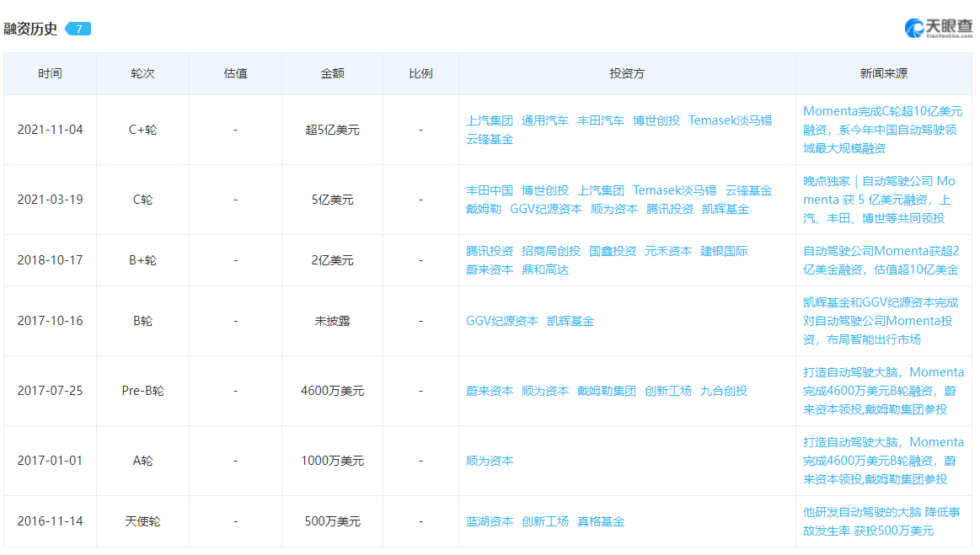Open investor link 上汽集团 in C+ round
This screenshot has height=555, width=980.
click(x=490, y=120)
